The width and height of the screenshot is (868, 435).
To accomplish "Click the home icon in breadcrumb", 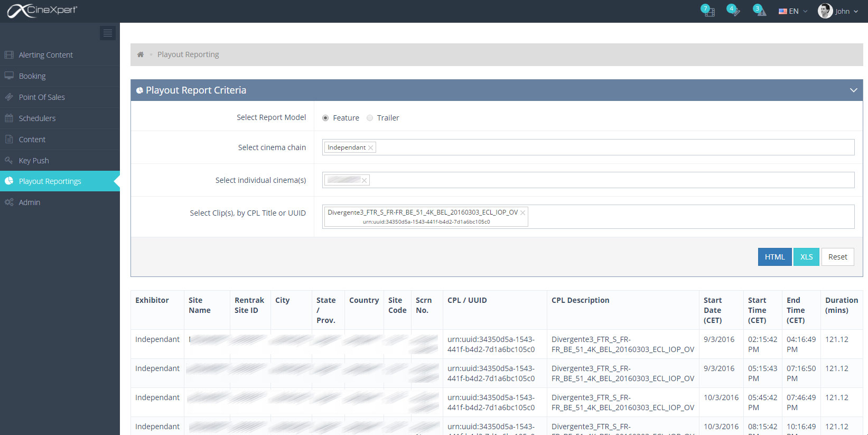I will coord(141,54).
